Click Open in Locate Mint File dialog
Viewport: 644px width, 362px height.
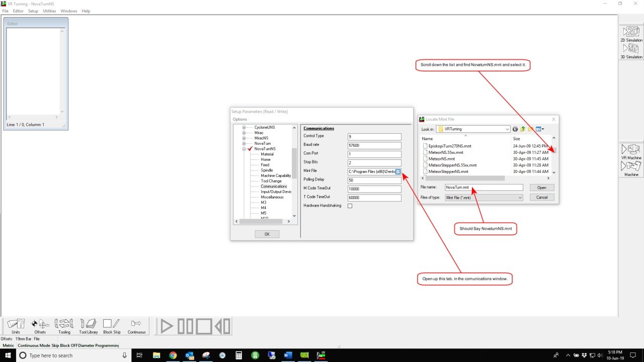[x=541, y=188]
